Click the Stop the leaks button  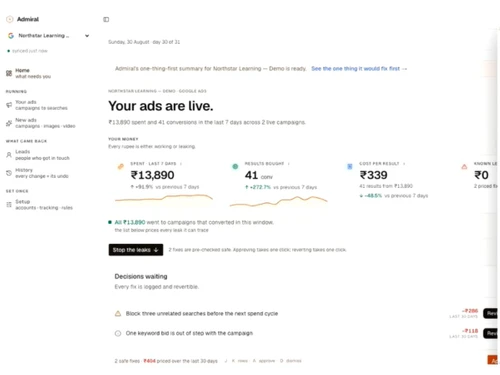[136, 250]
